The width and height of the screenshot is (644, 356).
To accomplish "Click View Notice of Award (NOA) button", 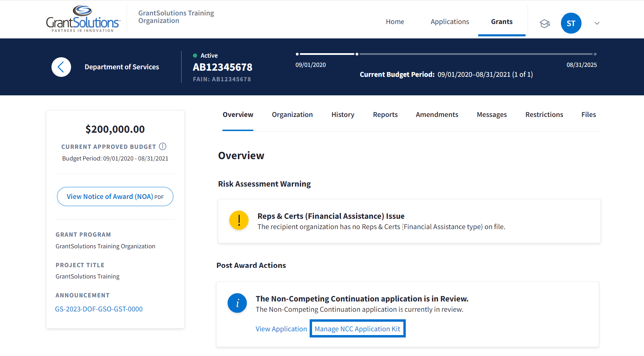I will coord(115,197).
